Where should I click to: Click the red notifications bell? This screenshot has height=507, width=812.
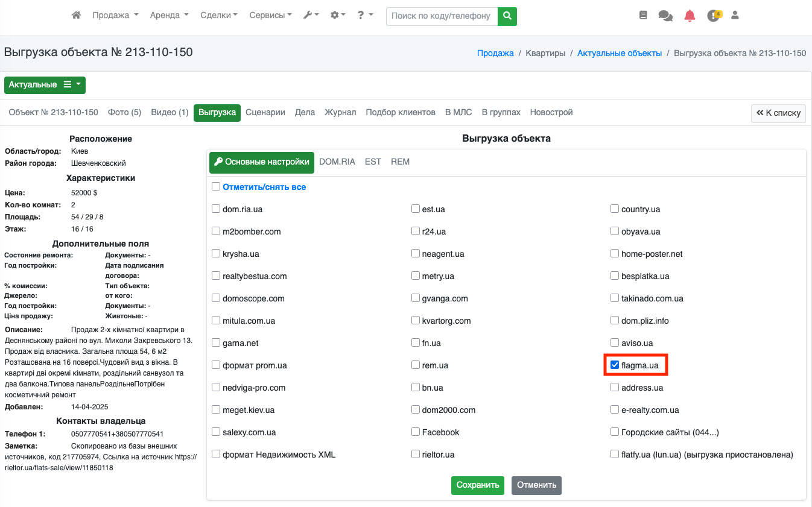coord(690,16)
